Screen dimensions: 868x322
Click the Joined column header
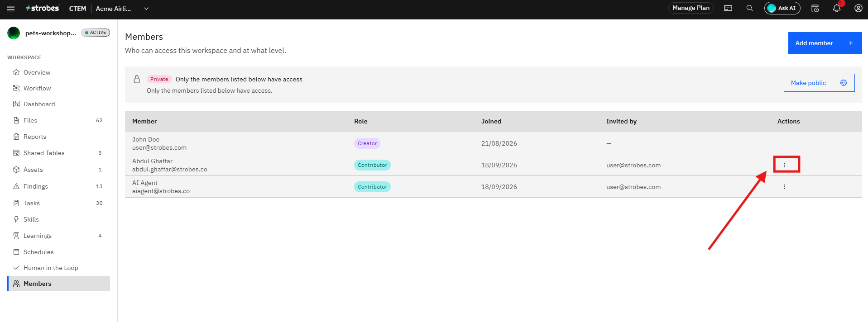click(491, 121)
